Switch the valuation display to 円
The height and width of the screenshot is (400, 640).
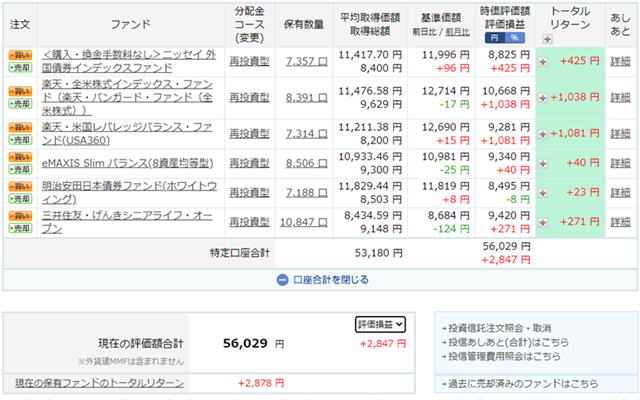(496, 39)
